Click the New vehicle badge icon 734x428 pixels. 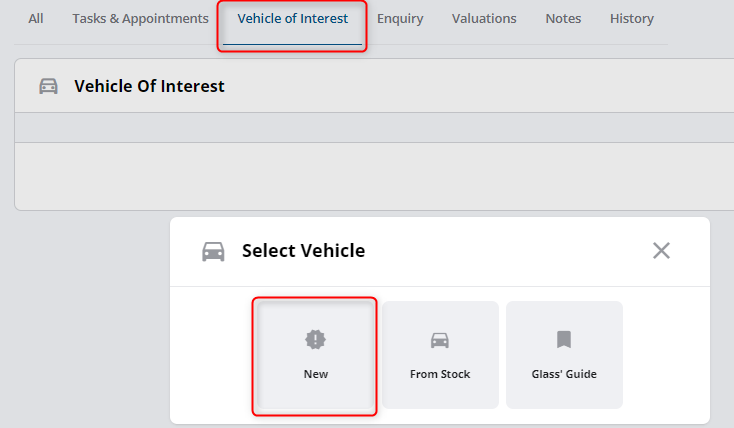[316, 339]
